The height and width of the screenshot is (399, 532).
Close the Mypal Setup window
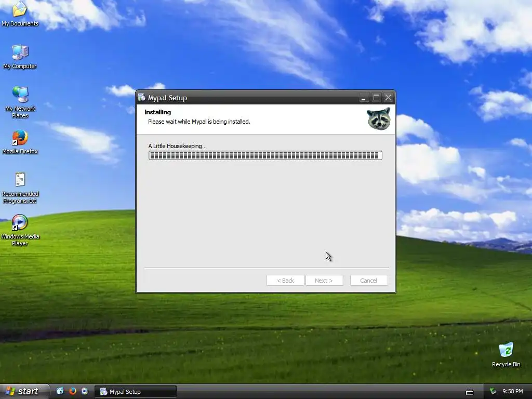click(388, 98)
